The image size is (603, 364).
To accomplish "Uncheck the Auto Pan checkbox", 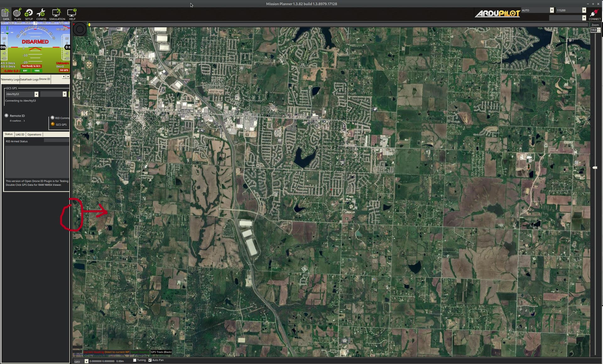I will (x=150, y=360).
